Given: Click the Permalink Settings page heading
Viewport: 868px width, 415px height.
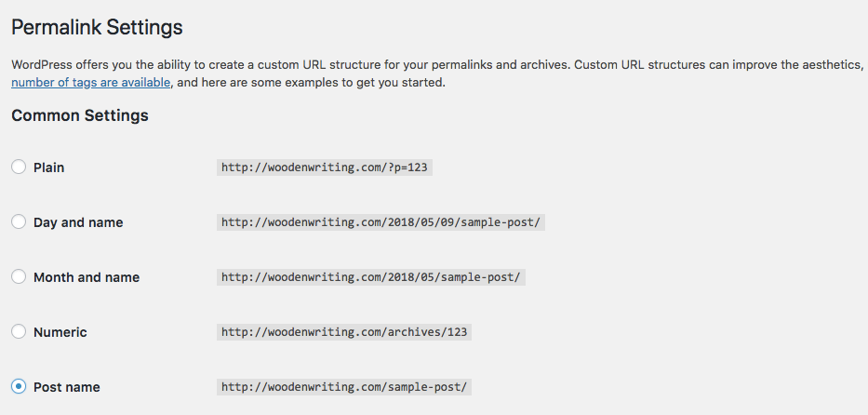Looking at the screenshot, I should pyautogui.click(x=97, y=27).
